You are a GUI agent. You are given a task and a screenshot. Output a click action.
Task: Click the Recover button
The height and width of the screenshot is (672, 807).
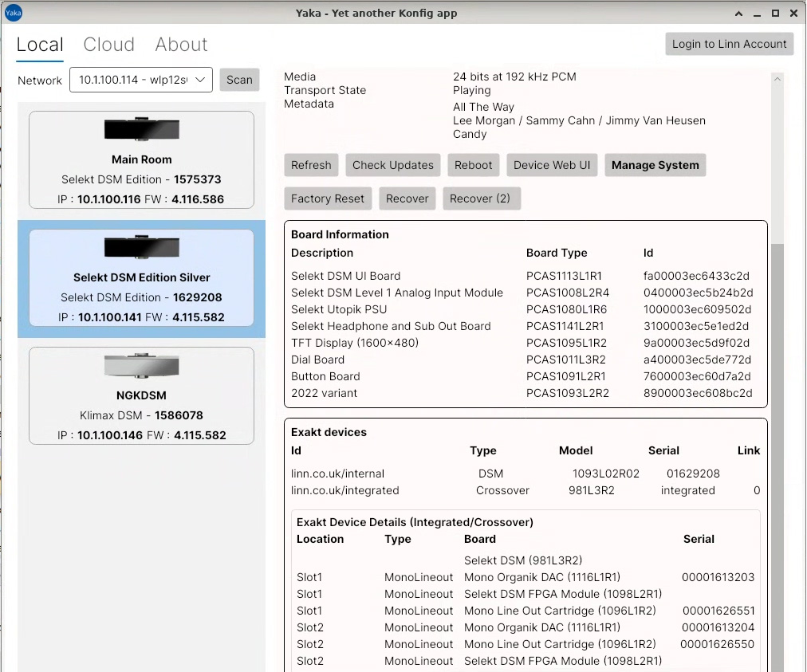point(407,198)
